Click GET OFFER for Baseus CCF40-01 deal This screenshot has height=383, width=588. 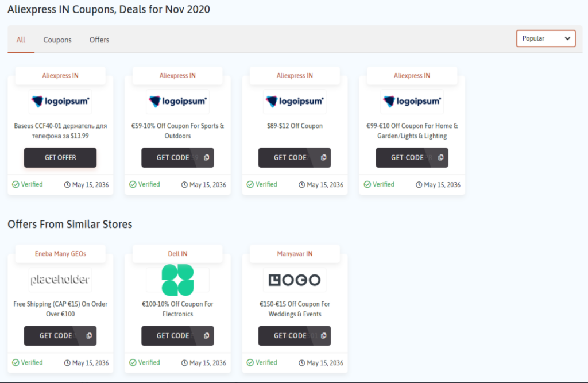click(x=60, y=157)
